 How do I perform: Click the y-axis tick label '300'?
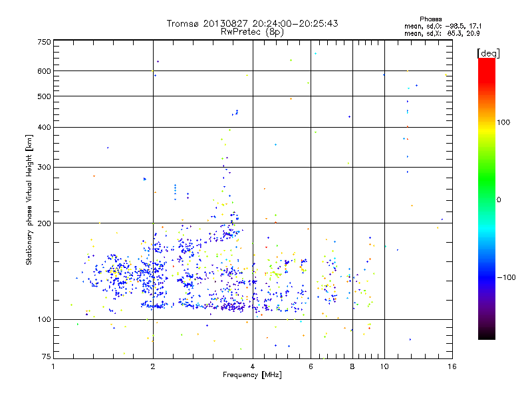point(44,167)
